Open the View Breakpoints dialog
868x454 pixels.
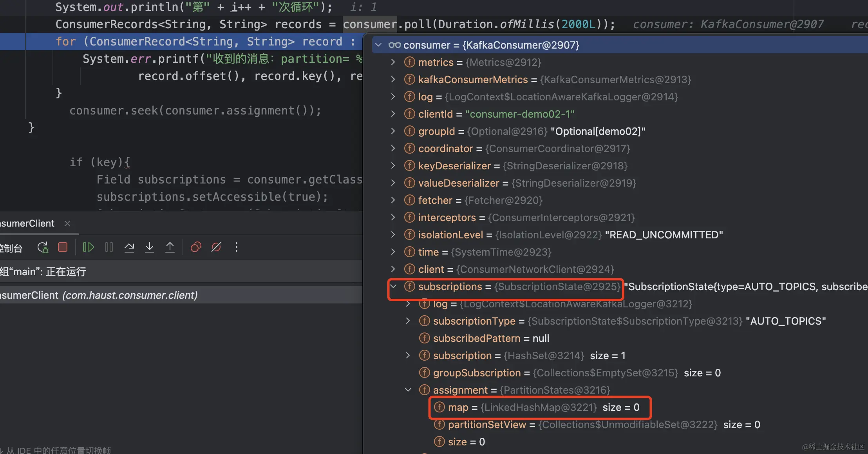click(x=196, y=247)
